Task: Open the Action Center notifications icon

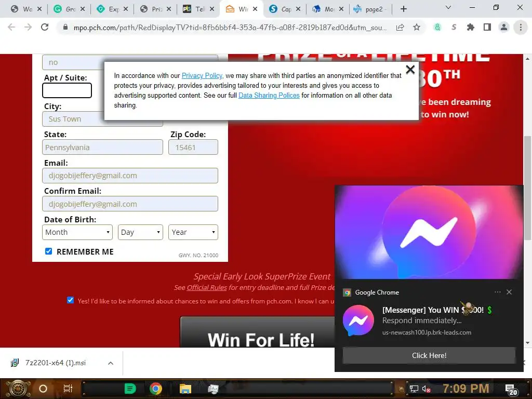Action: (x=511, y=390)
